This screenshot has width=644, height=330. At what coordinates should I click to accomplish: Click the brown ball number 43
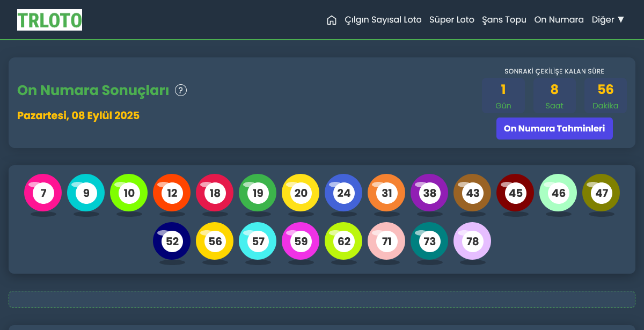pyautogui.click(x=472, y=193)
